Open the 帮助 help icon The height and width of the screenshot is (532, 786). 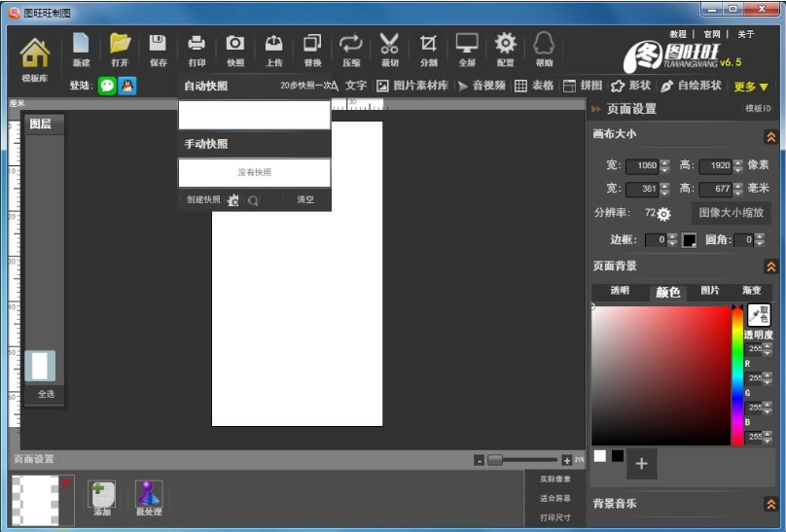(x=544, y=49)
